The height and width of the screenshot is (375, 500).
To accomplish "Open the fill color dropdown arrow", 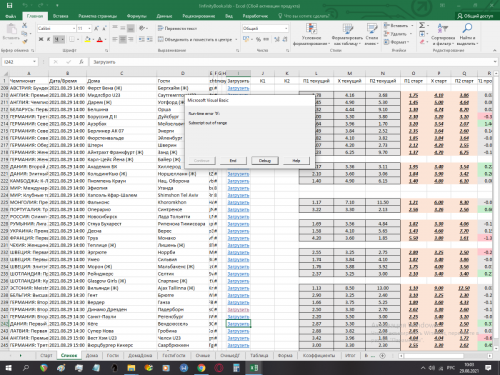I will click(93, 39).
